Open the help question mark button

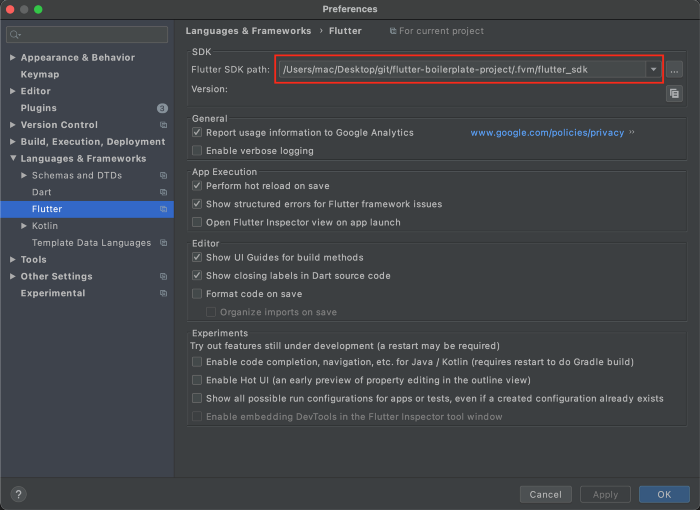[x=18, y=494]
